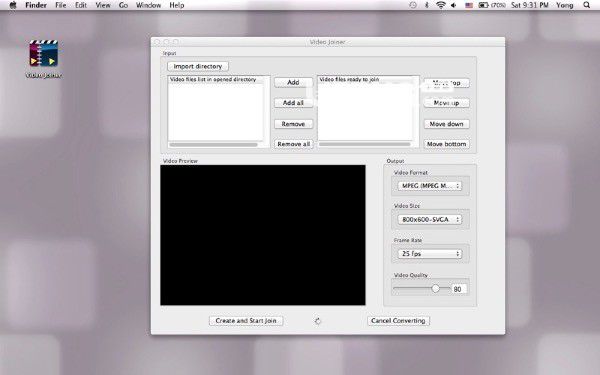The image size is (600, 375).
Task: Click the Bluetooth menu bar icon
Action: 427,5
